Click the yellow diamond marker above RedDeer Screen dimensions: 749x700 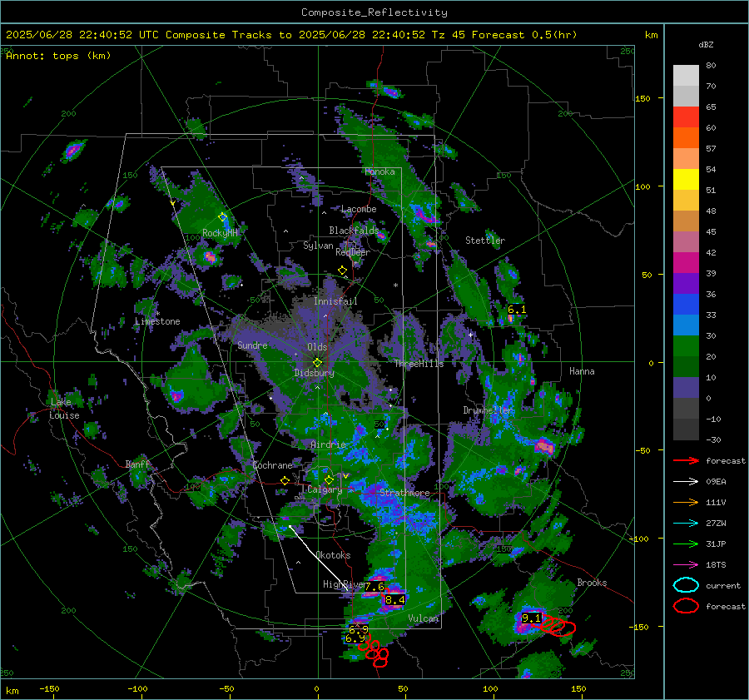coord(342,271)
